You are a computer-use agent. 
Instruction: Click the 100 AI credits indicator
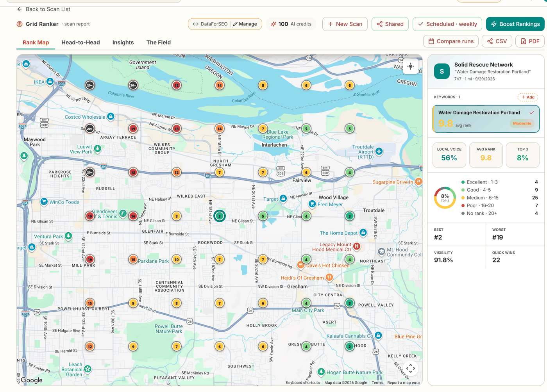coord(291,24)
